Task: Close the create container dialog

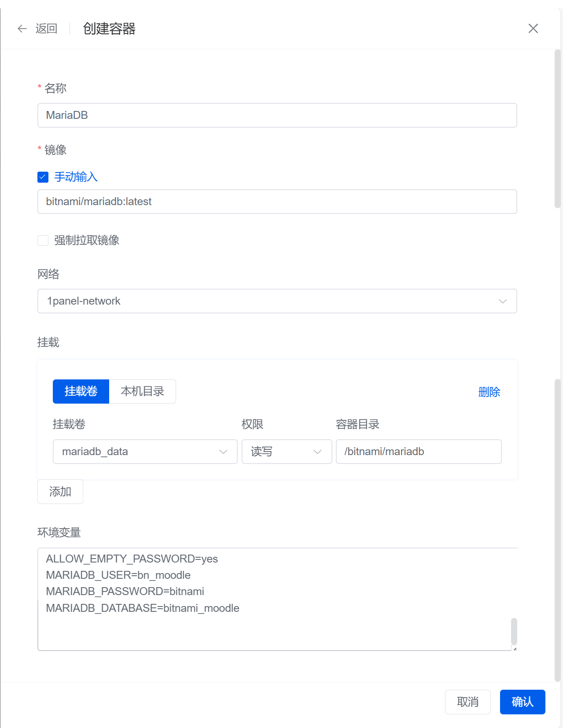Action: pos(533,29)
